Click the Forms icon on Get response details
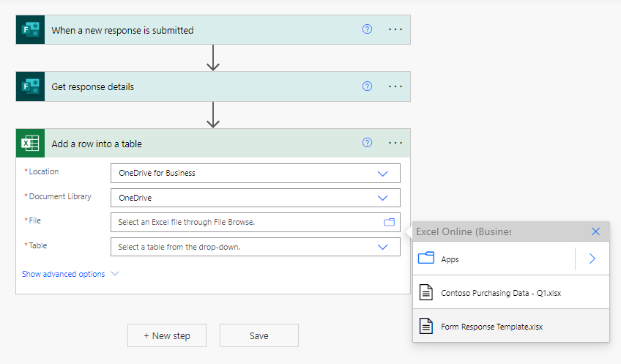The image size is (621, 364). click(30, 86)
